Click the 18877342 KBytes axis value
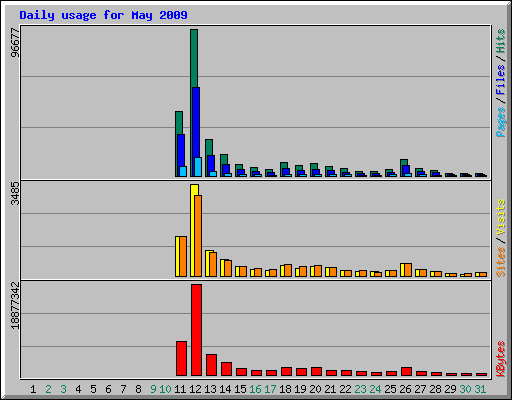 click(x=15, y=305)
